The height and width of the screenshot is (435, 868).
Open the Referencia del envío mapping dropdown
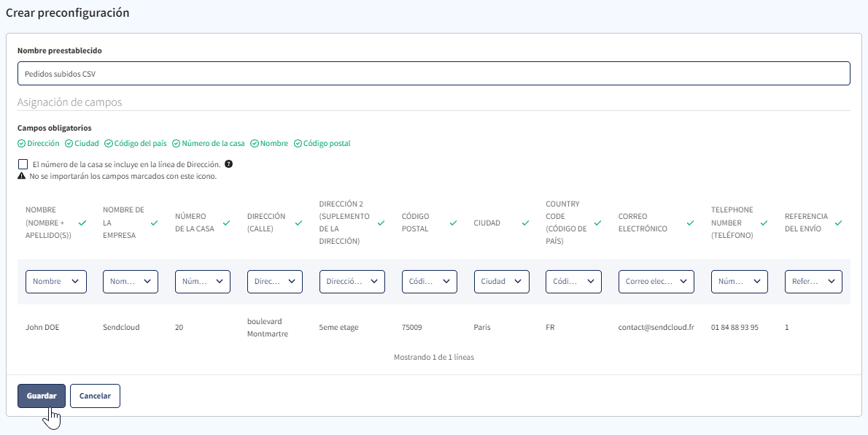[814, 282]
